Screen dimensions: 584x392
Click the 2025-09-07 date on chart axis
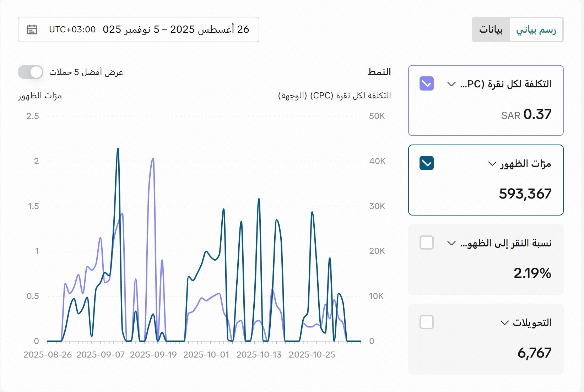(x=101, y=355)
